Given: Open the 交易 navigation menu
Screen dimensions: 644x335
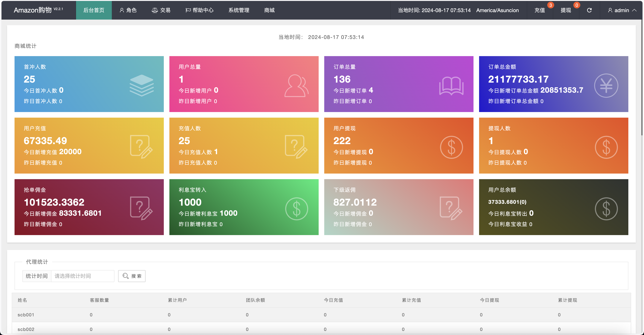Looking at the screenshot, I should 161,10.
